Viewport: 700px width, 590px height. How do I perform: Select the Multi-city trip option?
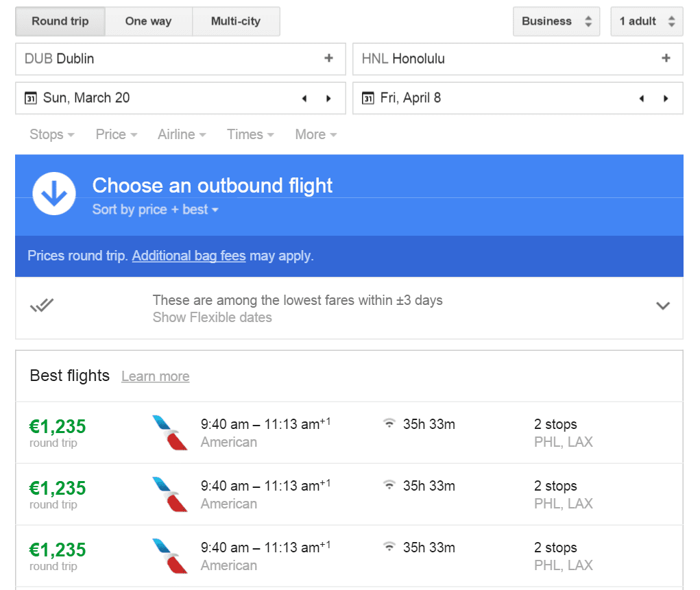point(236,21)
